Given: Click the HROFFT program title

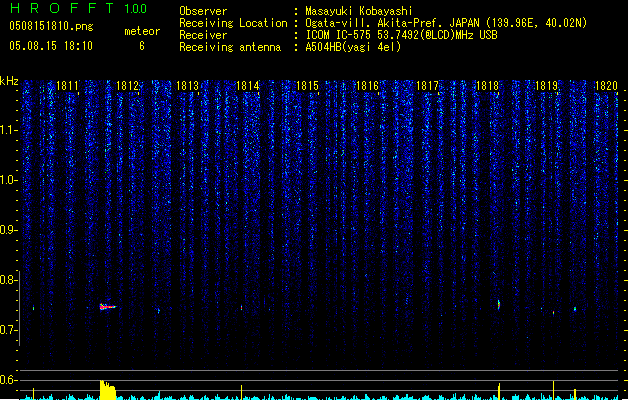Looking at the screenshot, I should (62, 8).
